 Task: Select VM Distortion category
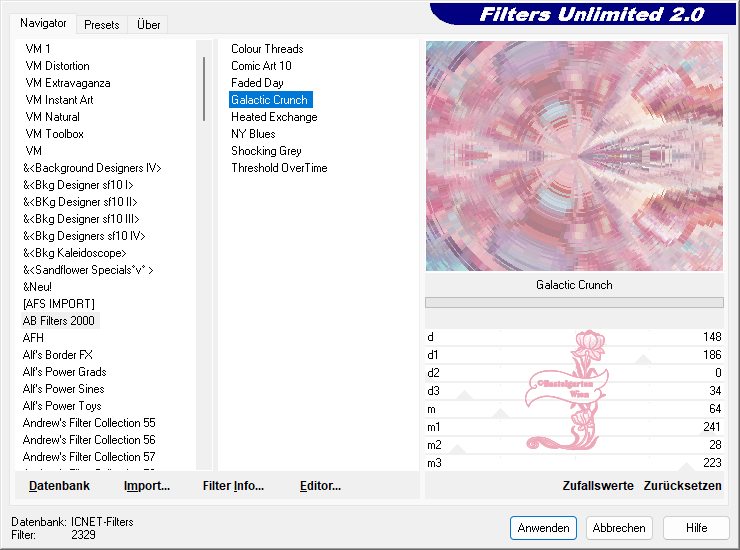[57, 66]
